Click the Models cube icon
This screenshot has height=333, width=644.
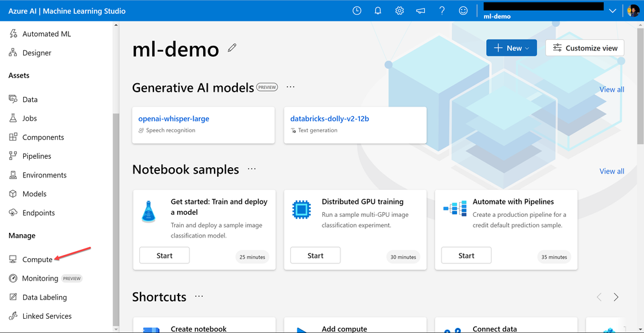tap(13, 194)
